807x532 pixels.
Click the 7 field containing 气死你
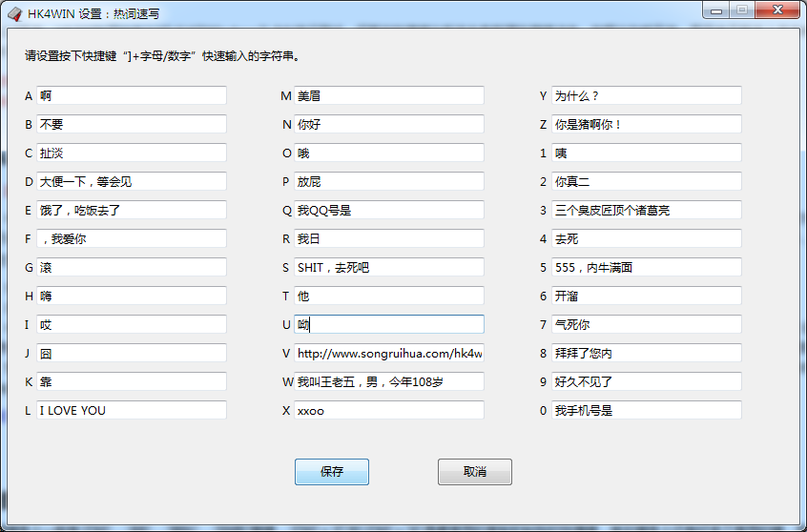pyautogui.click(x=647, y=325)
